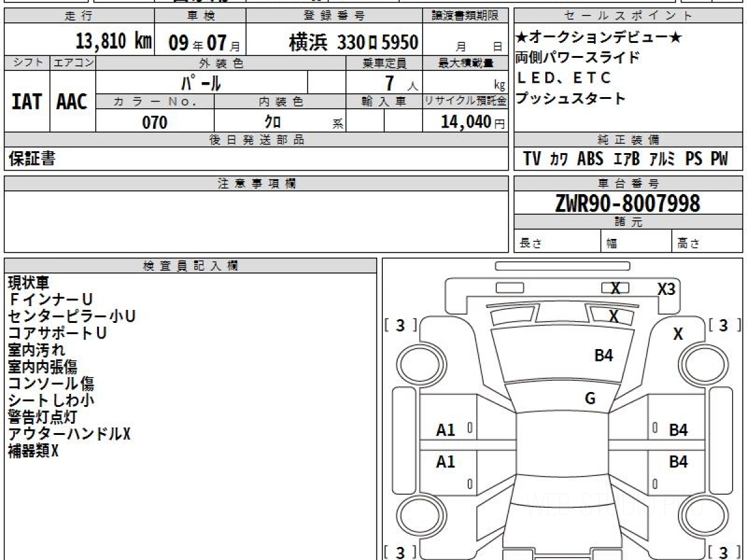Image resolution: width=747 pixels, height=560 pixels.
Task: Click the chassis number ZWR90-8007998
Action: click(627, 203)
